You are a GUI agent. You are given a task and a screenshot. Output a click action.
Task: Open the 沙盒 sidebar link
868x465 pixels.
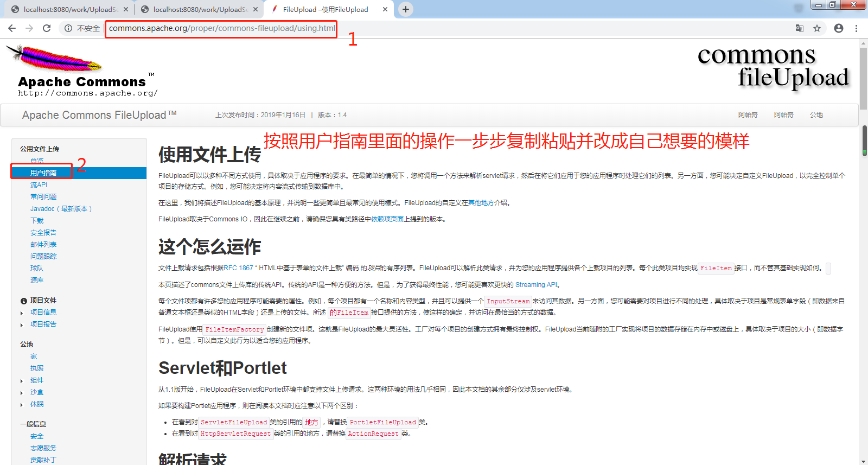point(37,392)
